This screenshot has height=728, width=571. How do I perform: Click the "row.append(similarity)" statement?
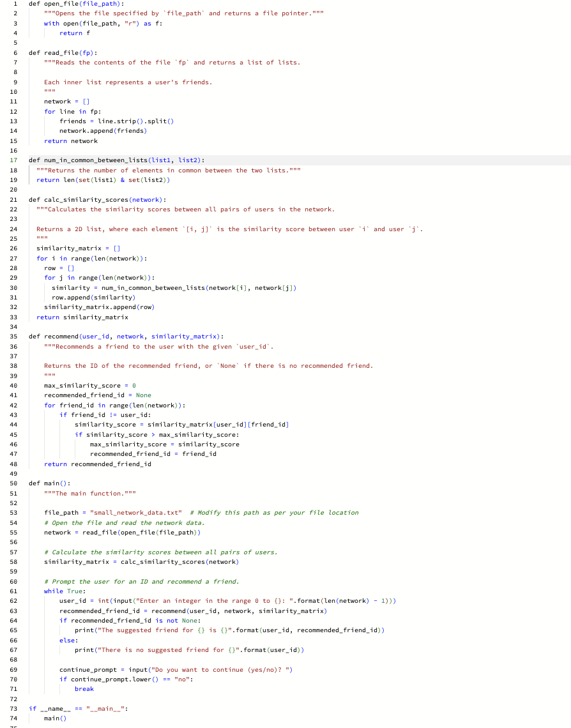click(x=94, y=298)
